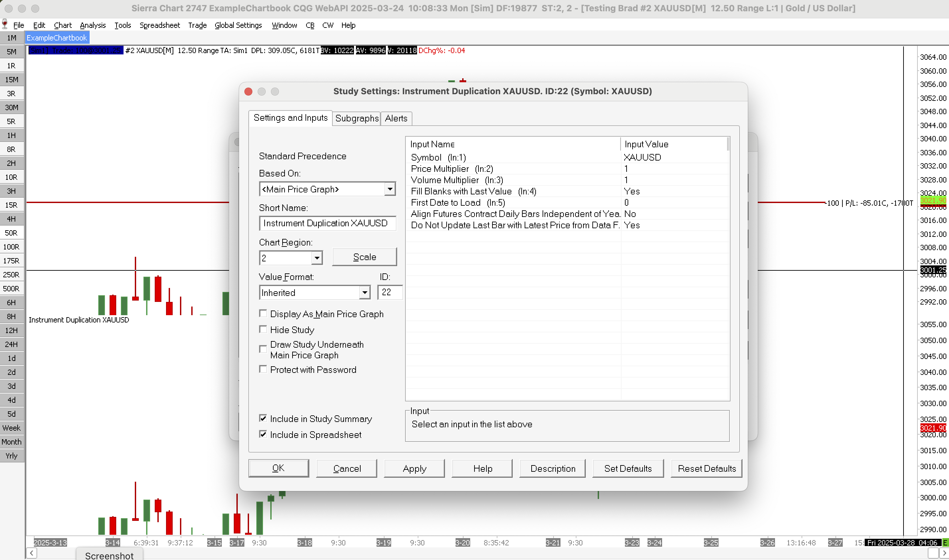The height and width of the screenshot is (560, 949).
Task: Open the Value Format dropdown
Action: pos(364,293)
